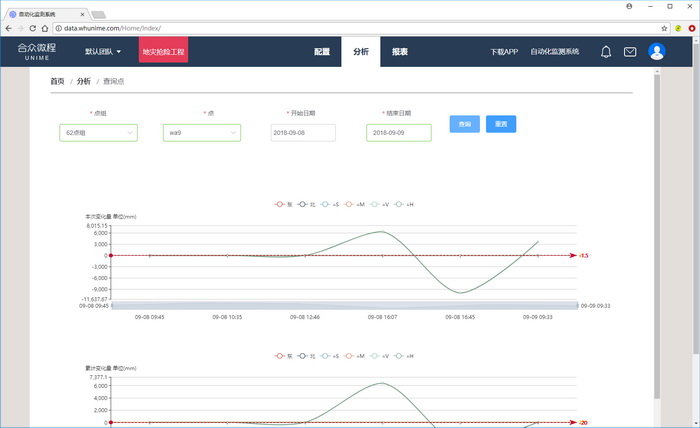Expand the 默认团队 team dropdown
The width and height of the screenshot is (700, 428).
(x=103, y=51)
